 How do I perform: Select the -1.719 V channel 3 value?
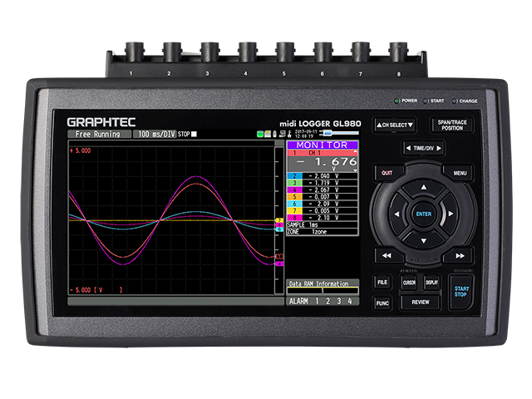click(324, 183)
